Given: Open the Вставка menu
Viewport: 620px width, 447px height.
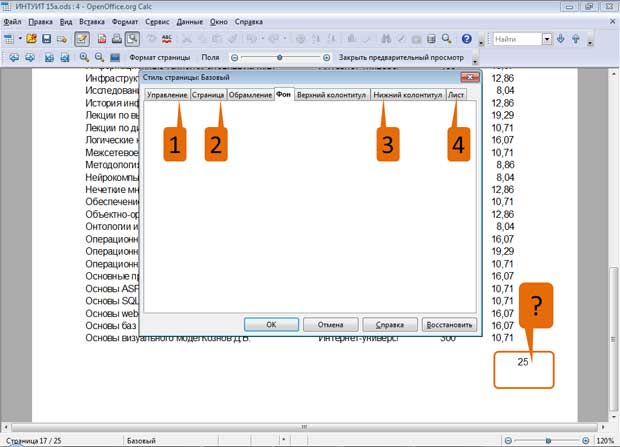Looking at the screenshot, I should coord(92,22).
